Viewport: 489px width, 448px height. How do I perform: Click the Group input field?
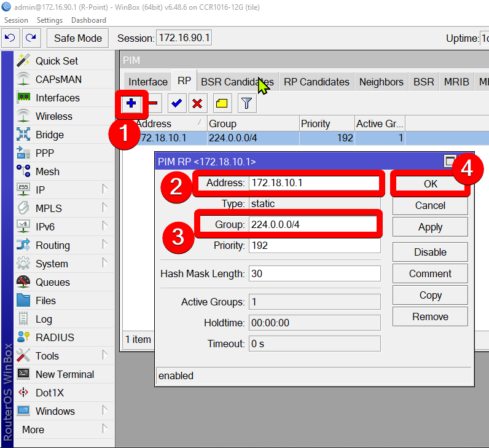tap(313, 224)
